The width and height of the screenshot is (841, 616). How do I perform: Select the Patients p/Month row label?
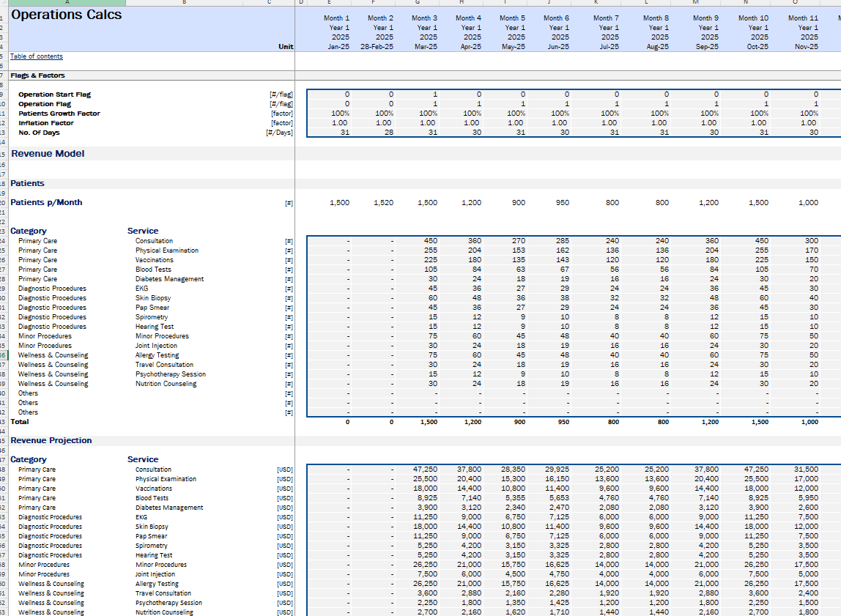[x=46, y=202]
